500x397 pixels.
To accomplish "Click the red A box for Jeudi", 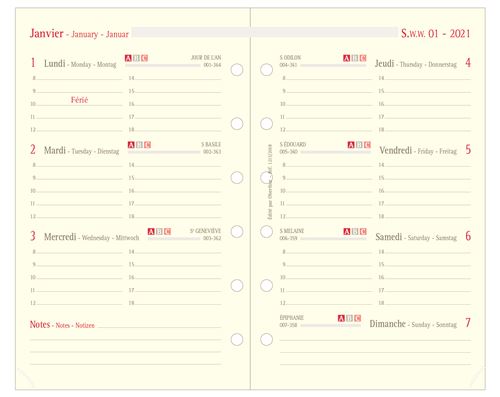I will [x=347, y=58].
